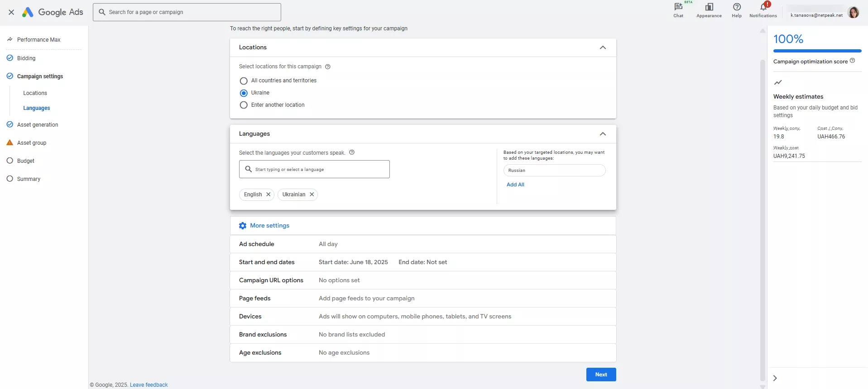Open the Budget step in sidebar
This screenshot has width=868, height=389.
tap(26, 161)
